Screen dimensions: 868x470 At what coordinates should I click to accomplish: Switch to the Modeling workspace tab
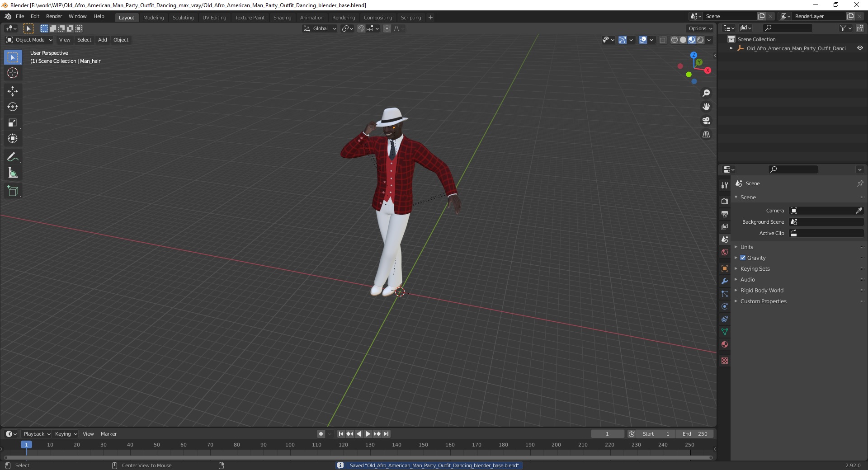tap(153, 17)
